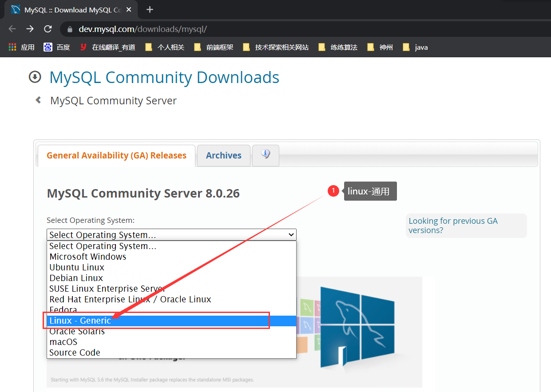Click MySQL Community Downloads heading link
Viewport: 551px width, 392px height.
(x=164, y=77)
